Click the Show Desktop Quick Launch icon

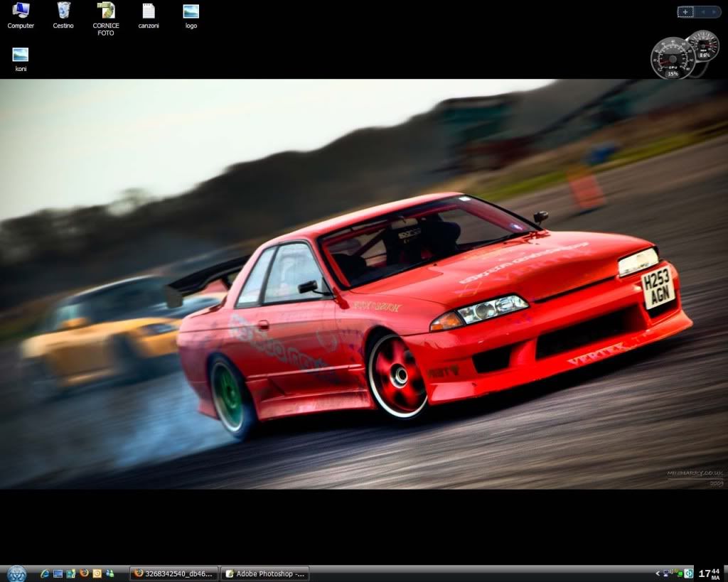[x=58, y=573]
